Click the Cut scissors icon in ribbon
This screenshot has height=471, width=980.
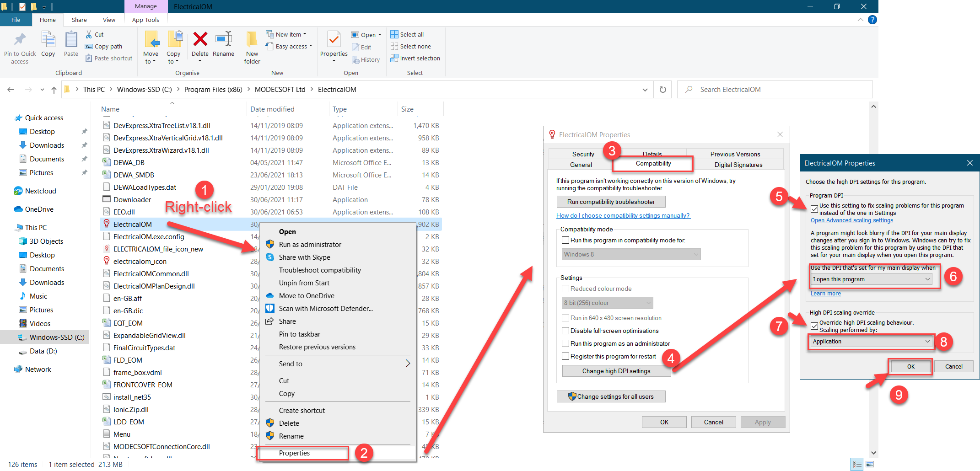[x=89, y=34]
